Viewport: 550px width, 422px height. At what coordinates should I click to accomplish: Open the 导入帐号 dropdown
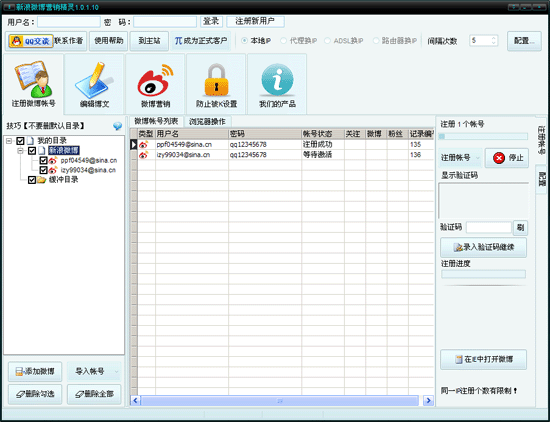(x=94, y=371)
